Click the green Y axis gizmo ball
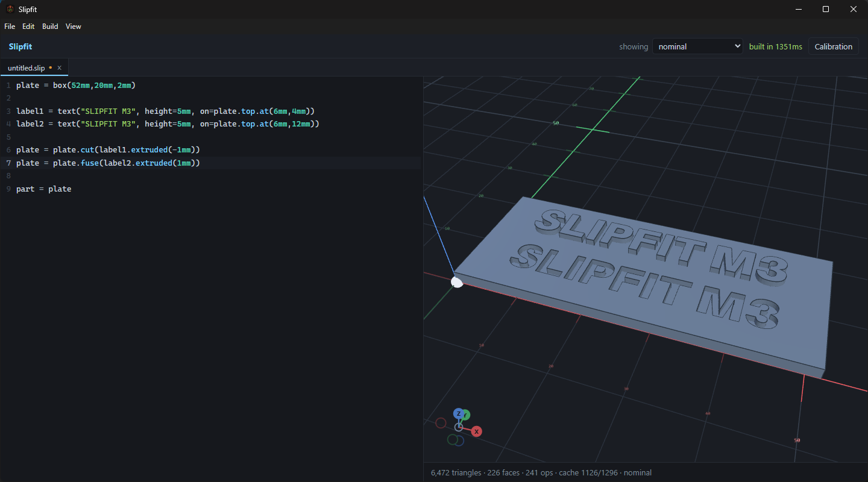The width and height of the screenshot is (868, 482). (465, 415)
